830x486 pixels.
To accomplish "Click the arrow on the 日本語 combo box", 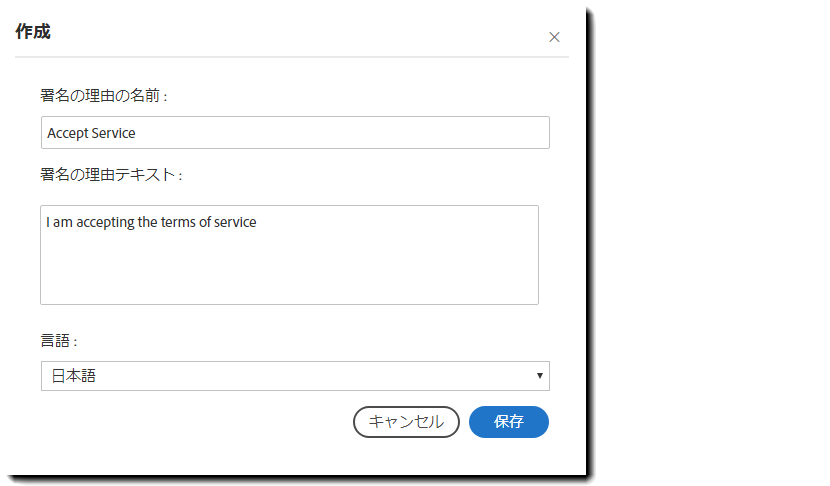I will pyautogui.click(x=539, y=376).
